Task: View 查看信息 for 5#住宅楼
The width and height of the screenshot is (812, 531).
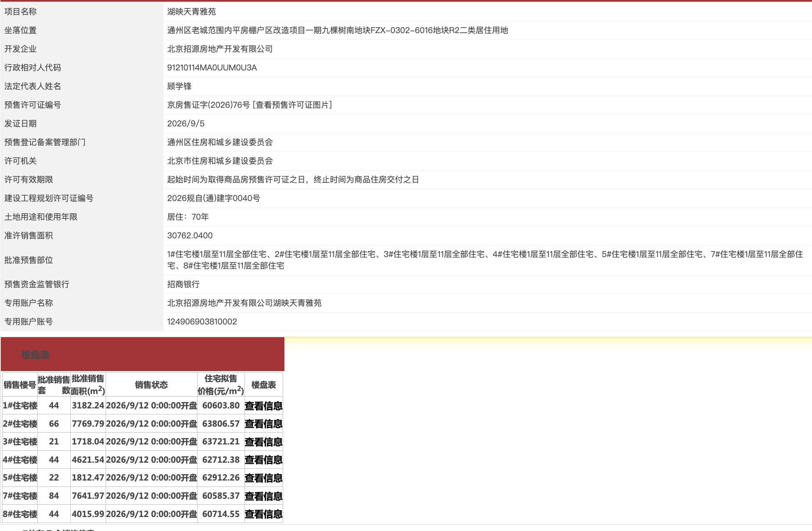Action: click(x=264, y=478)
